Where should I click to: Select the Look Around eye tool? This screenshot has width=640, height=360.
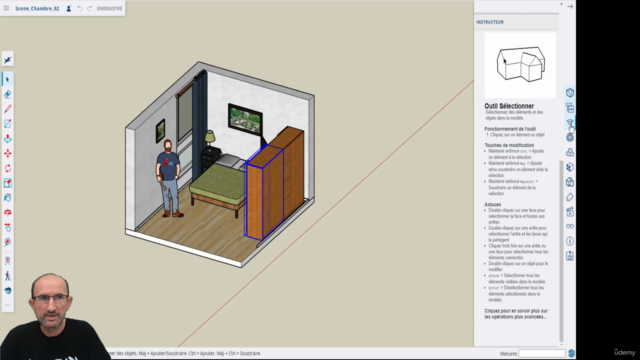pyautogui.click(x=8, y=291)
